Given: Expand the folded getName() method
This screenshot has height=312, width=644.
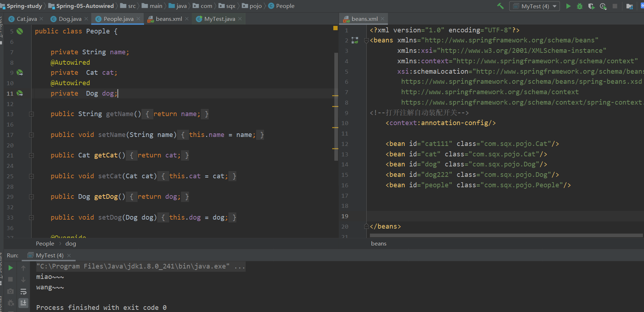Looking at the screenshot, I should 31,114.
